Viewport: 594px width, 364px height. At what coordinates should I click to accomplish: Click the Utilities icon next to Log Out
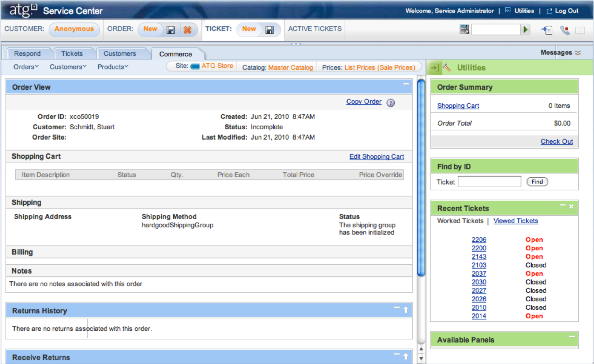point(508,10)
